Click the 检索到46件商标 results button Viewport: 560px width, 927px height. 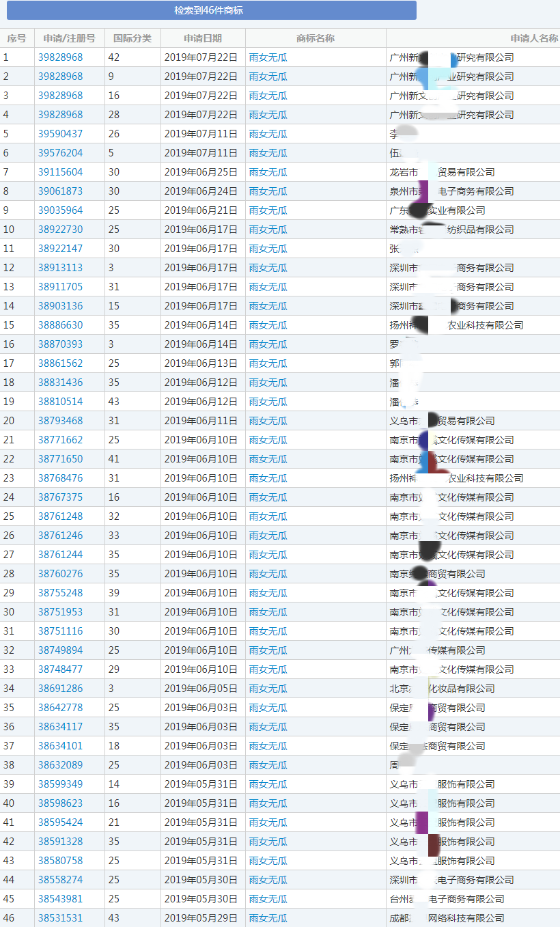tap(208, 10)
